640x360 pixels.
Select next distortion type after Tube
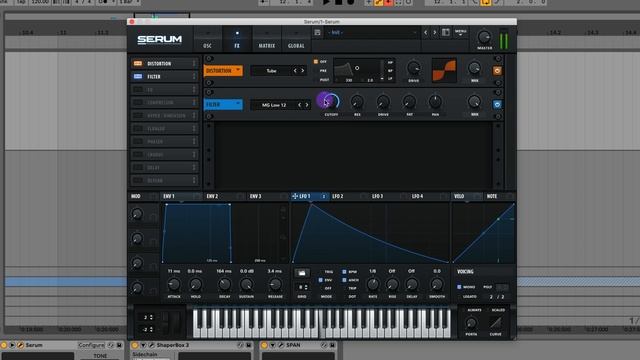click(x=303, y=71)
